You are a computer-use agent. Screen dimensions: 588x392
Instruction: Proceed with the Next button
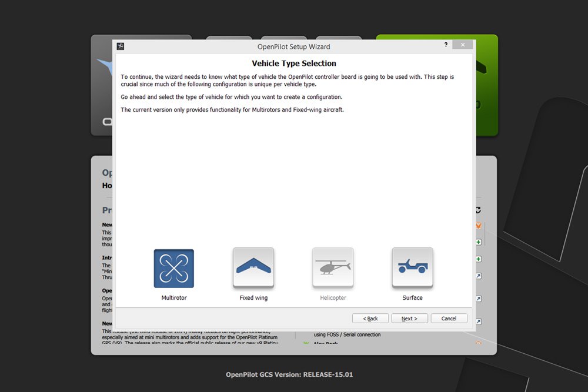coord(409,318)
